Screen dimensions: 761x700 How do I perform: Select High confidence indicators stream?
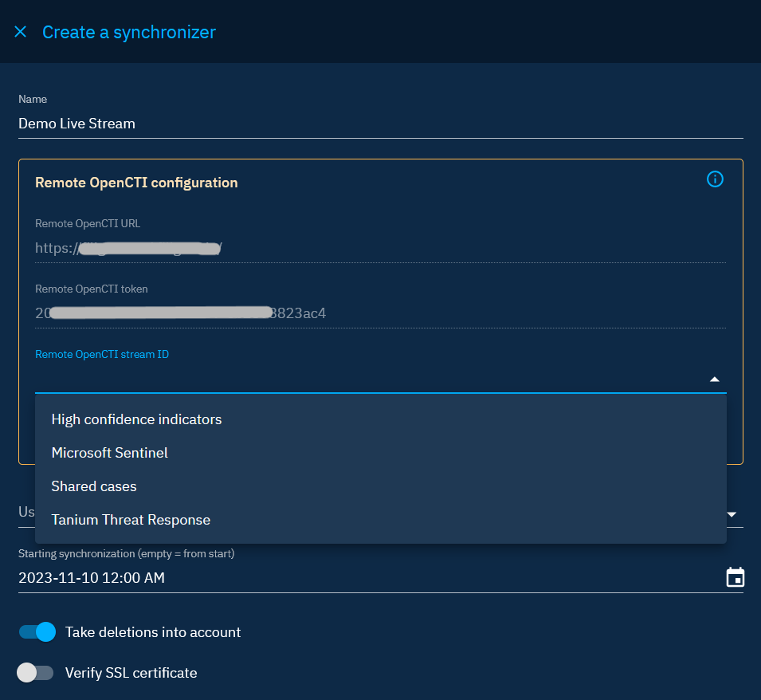[x=136, y=419]
